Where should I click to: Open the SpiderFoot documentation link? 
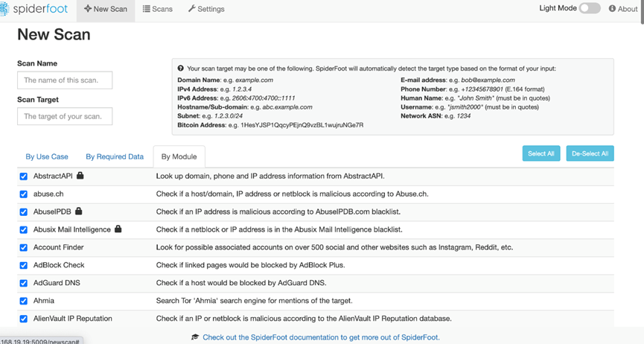[x=321, y=337]
